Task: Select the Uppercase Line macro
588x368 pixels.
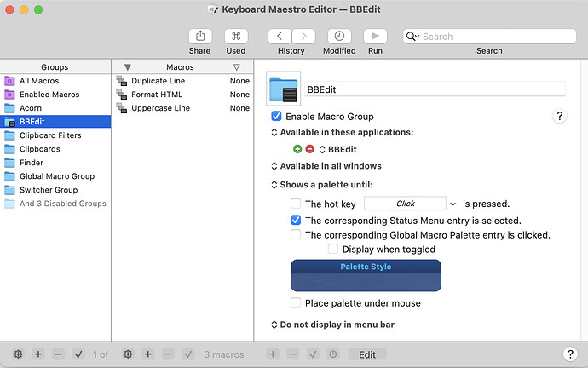Action: coord(182,108)
